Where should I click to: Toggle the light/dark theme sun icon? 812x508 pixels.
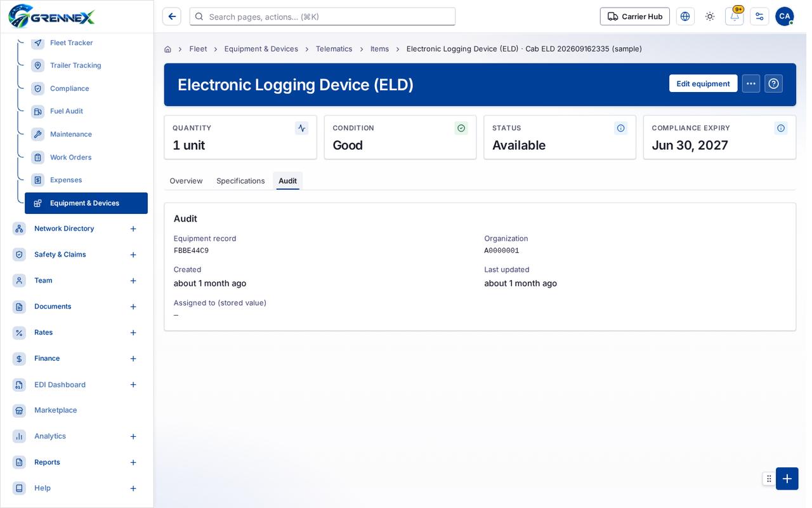710,17
